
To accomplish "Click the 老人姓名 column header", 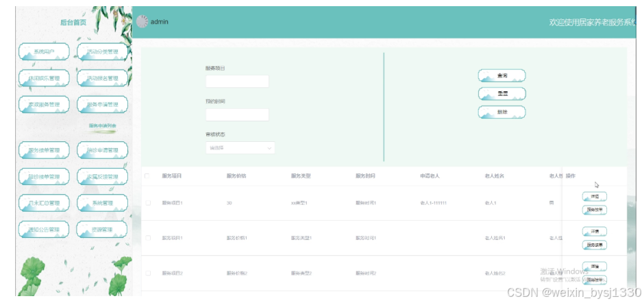I will 494,176.
